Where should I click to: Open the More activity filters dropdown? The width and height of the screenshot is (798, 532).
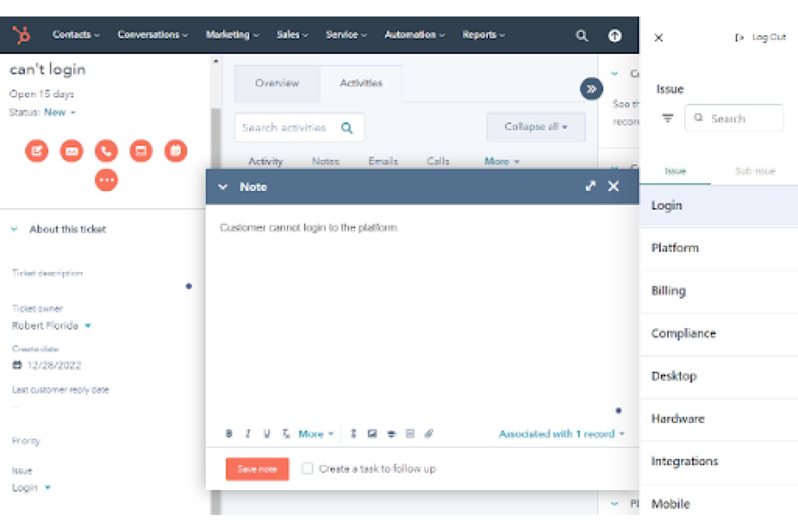502,161
